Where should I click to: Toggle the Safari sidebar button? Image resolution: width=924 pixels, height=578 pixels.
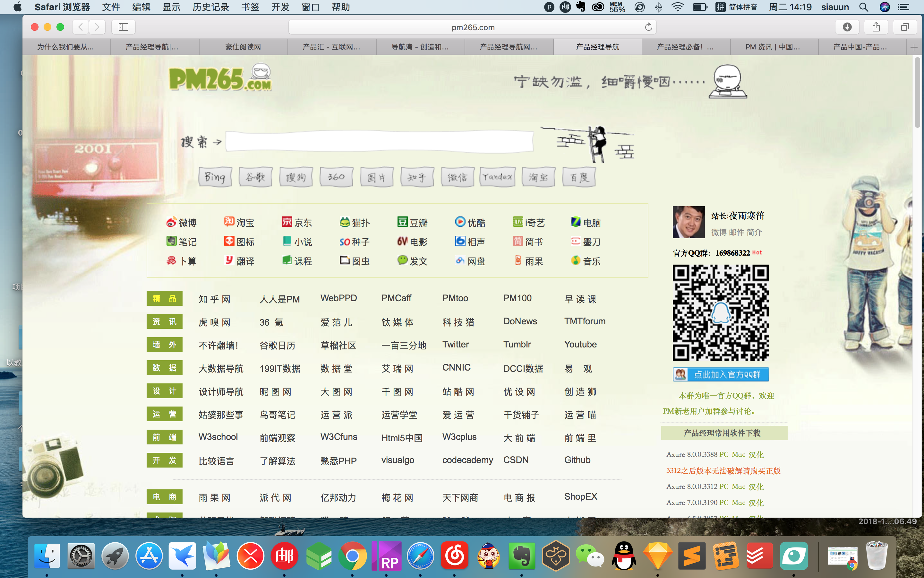tap(123, 27)
